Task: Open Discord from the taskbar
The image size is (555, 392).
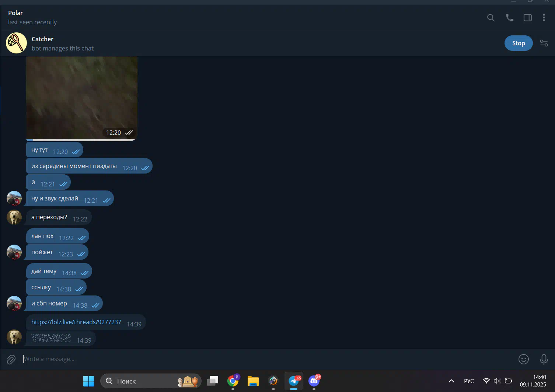Action: 314,381
